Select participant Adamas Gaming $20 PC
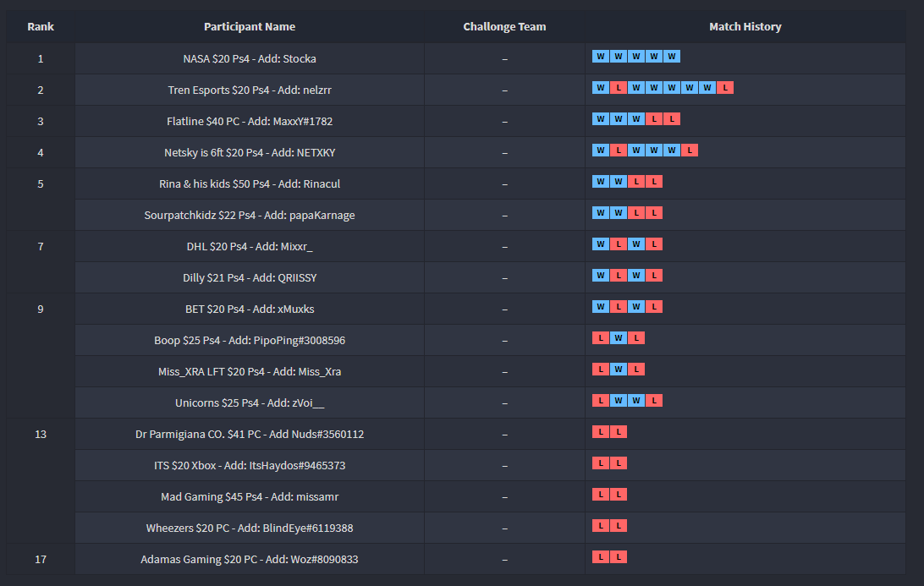Screen dimensions: 924x586 tap(250, 558)
